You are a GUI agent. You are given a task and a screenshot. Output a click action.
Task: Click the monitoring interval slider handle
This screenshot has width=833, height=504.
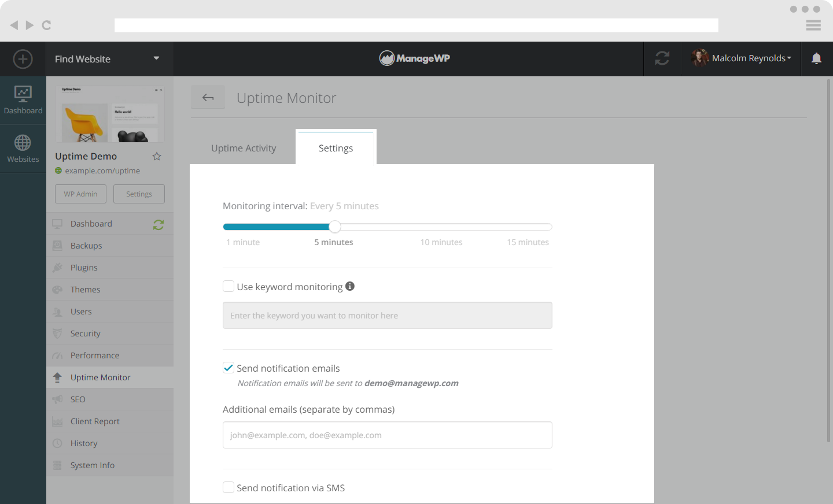click(334, 227)
